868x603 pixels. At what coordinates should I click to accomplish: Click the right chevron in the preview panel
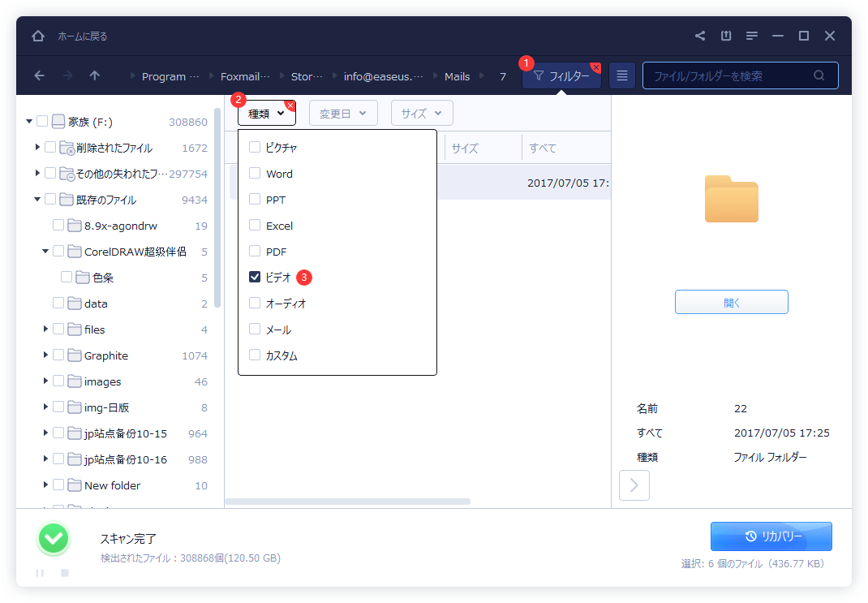click(634, 485)
